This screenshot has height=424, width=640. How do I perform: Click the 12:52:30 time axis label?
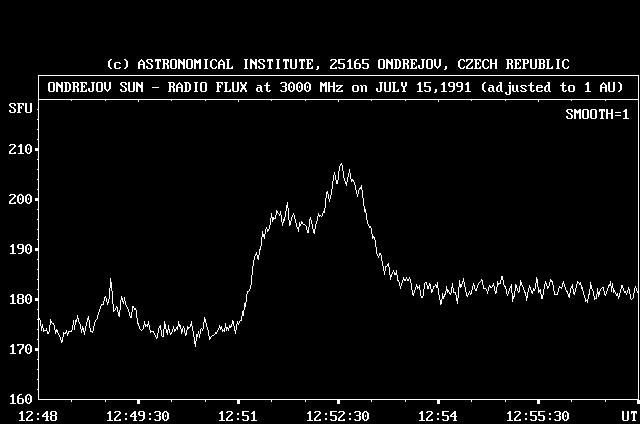tap(338, 416)
